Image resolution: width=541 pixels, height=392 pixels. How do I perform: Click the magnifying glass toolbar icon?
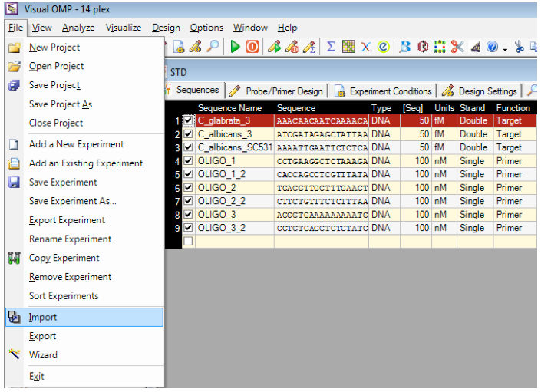(213, 48)
